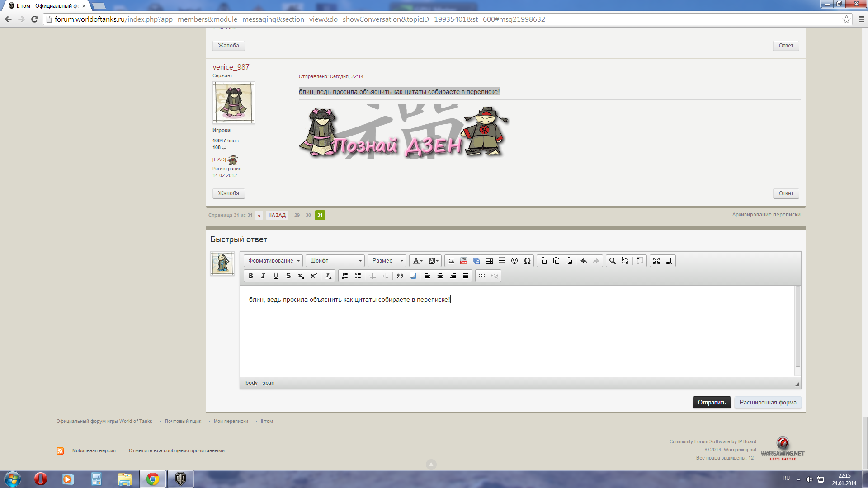
Task: Go to page 30
Action: pos(308,215)
